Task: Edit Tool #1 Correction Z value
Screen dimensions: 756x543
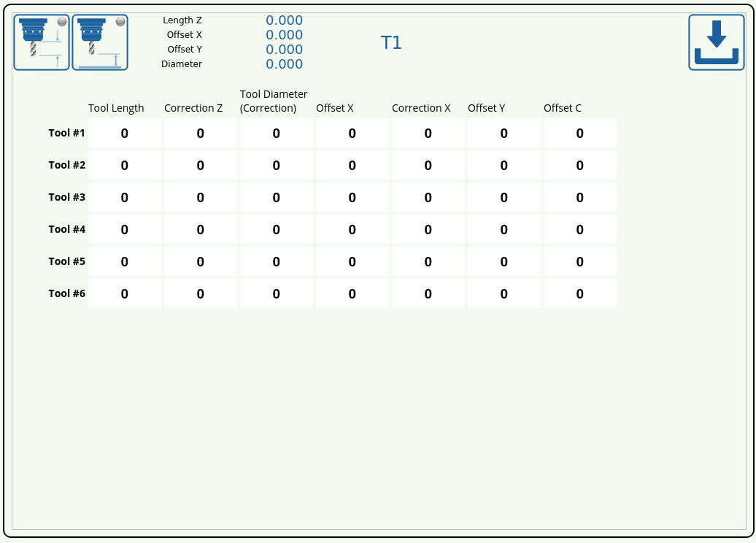Action: pos(201,133)
